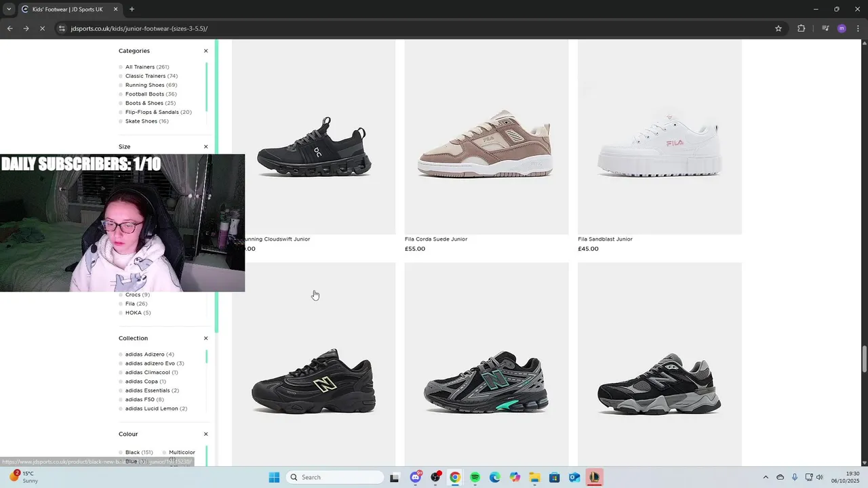The image size is (868, 488).
Task: Tick the Fila brand filter
Action: click(121, 304)
